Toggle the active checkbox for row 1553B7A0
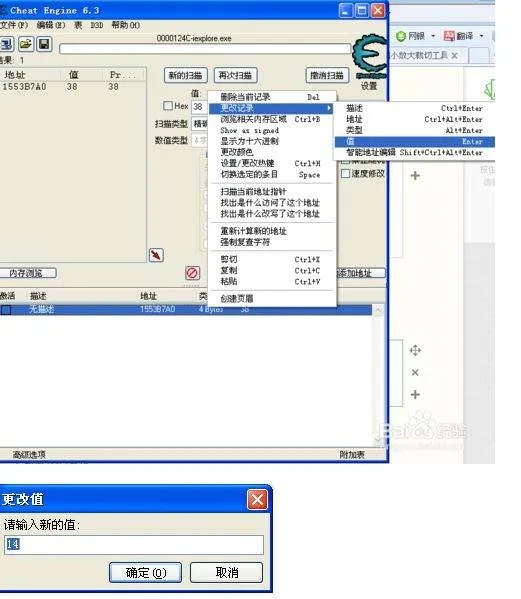521x599 pixels. pos(6,309)
